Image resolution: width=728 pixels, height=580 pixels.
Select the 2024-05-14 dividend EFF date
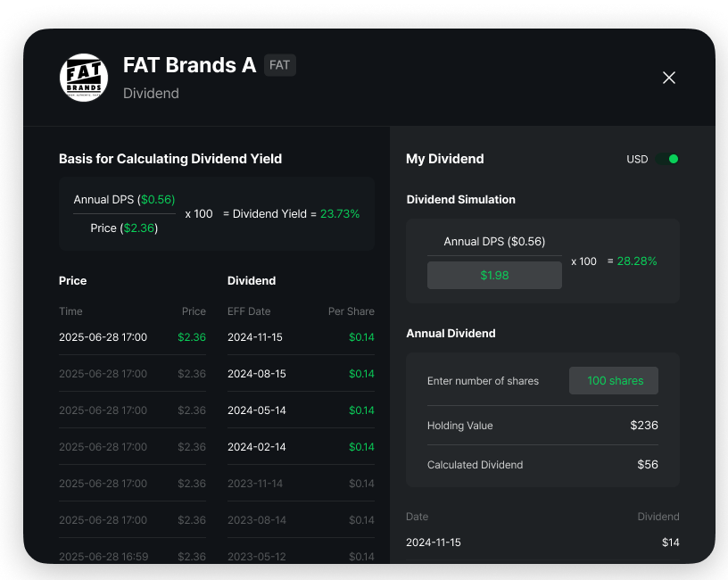(256, 410)
